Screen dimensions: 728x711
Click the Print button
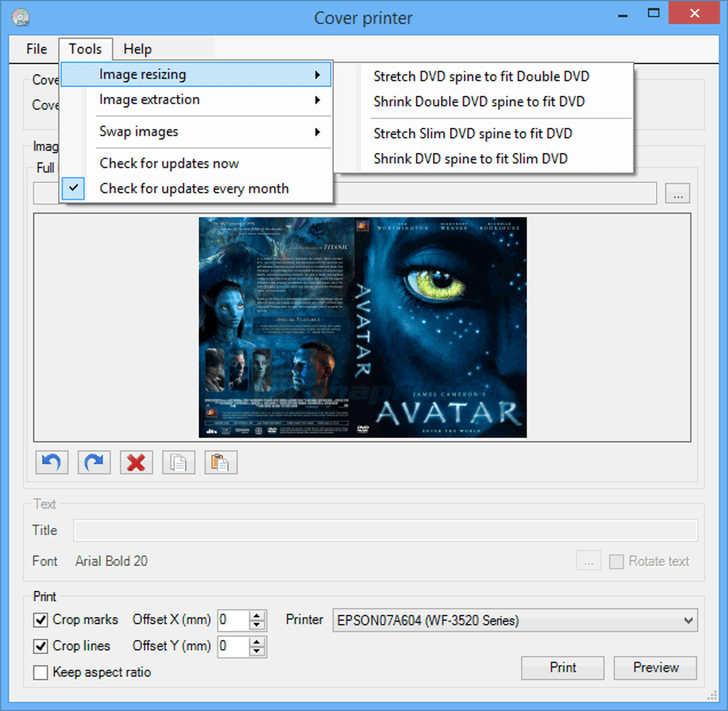click(562, 667)
